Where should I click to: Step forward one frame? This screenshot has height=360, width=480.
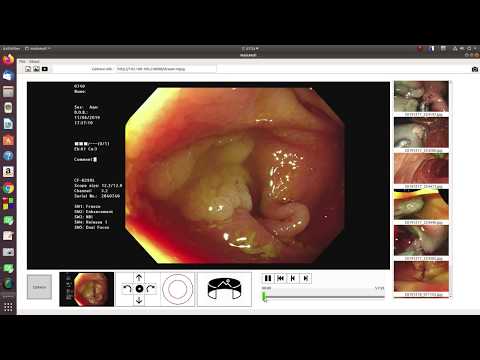click(306, 278)
